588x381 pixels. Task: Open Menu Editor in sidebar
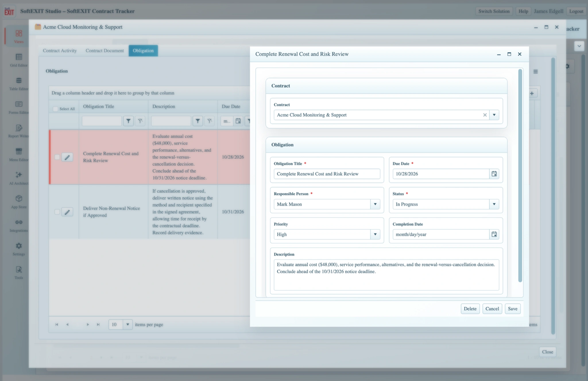click(19, 154)
